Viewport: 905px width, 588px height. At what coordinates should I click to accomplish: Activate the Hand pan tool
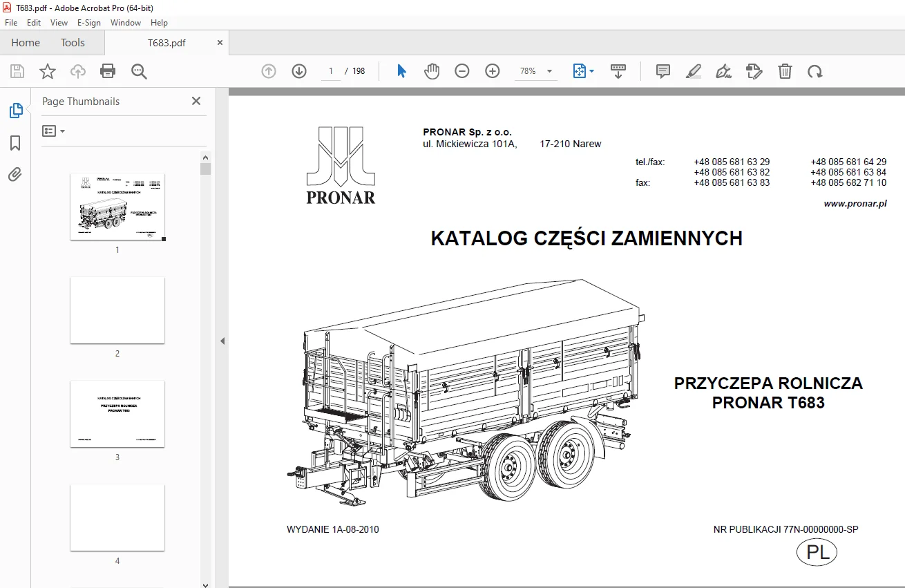point(432,71)
